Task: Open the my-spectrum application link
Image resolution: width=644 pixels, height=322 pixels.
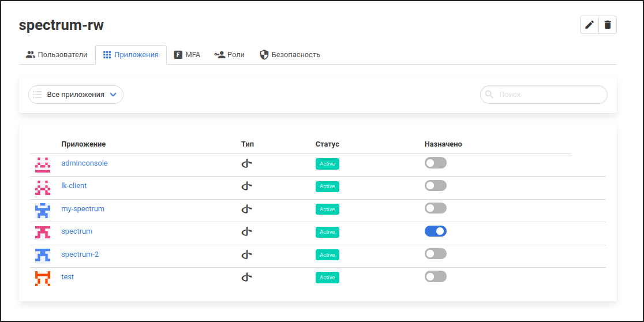Action: (83, 209)
